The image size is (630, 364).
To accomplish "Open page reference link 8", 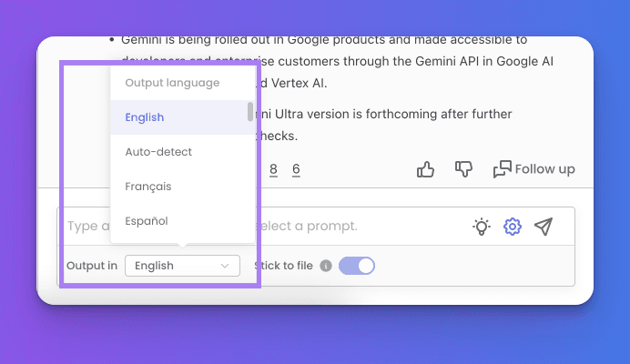I will coord(274,169).
